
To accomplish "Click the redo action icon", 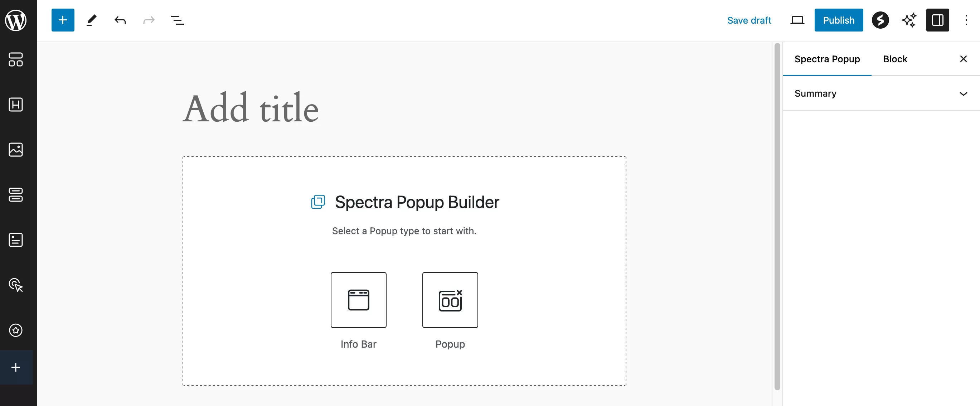I will coord(148,20).
